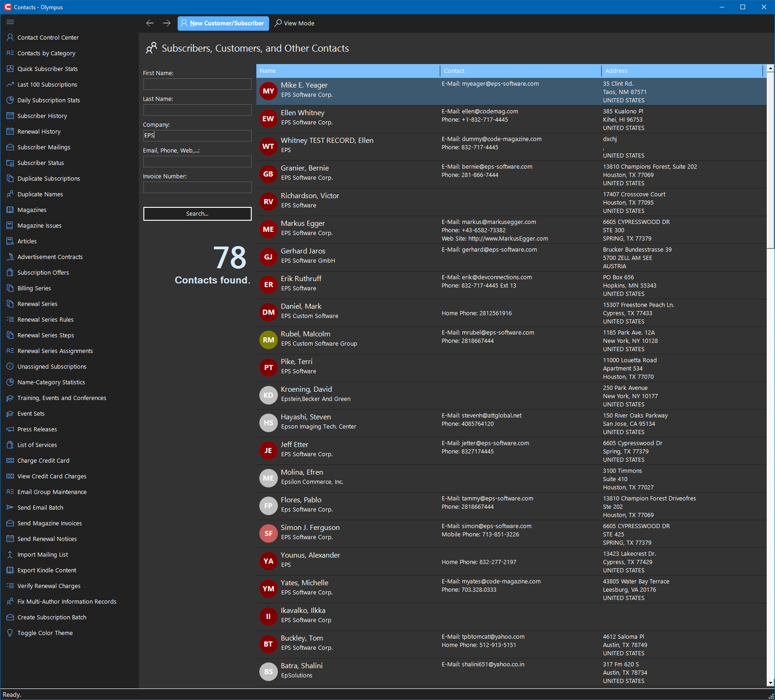Click Charge Credit Card icon
Viewport: 775px width, 700px height.
click(10, 460)
